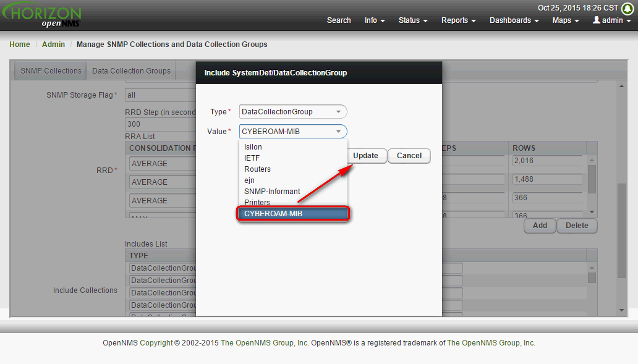Viewport: 638px width, 364px height.
Task: Expand the Dashboards menu
Action: click(x=514, y=20)
